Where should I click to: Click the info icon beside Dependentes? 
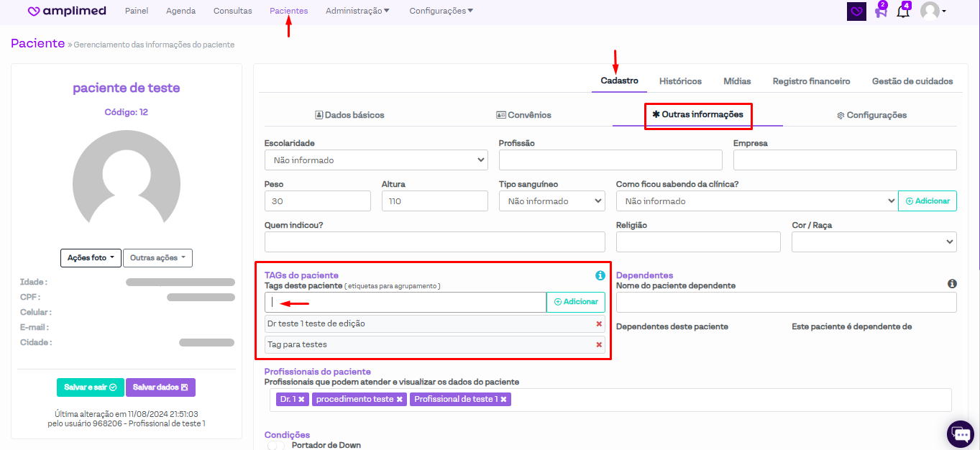[952, 284]
